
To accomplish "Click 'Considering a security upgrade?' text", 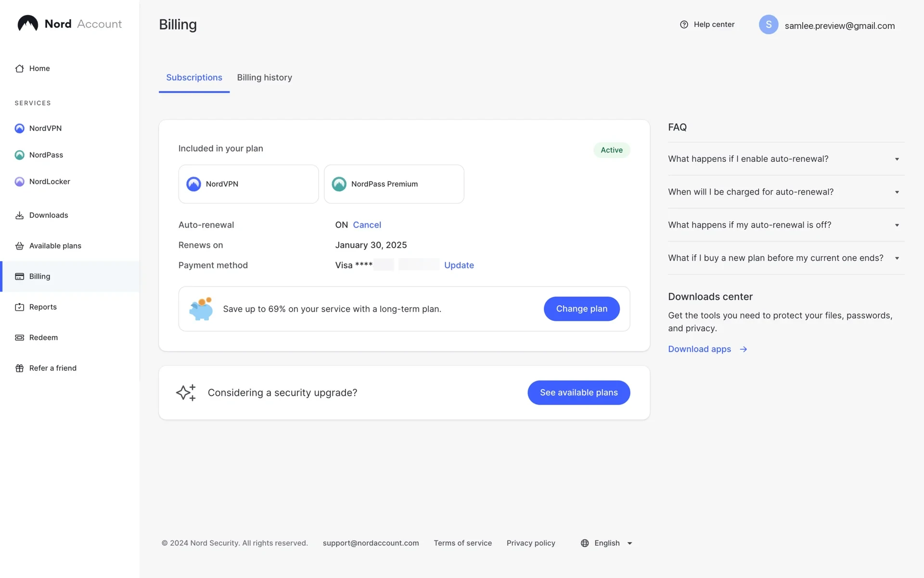I will tap(282, 393).
